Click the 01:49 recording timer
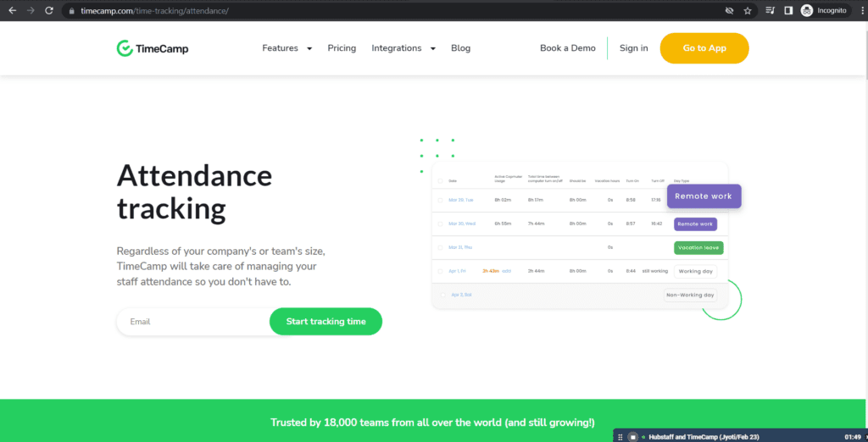This screenshot has width=868, height=442. tap(852, 437)
